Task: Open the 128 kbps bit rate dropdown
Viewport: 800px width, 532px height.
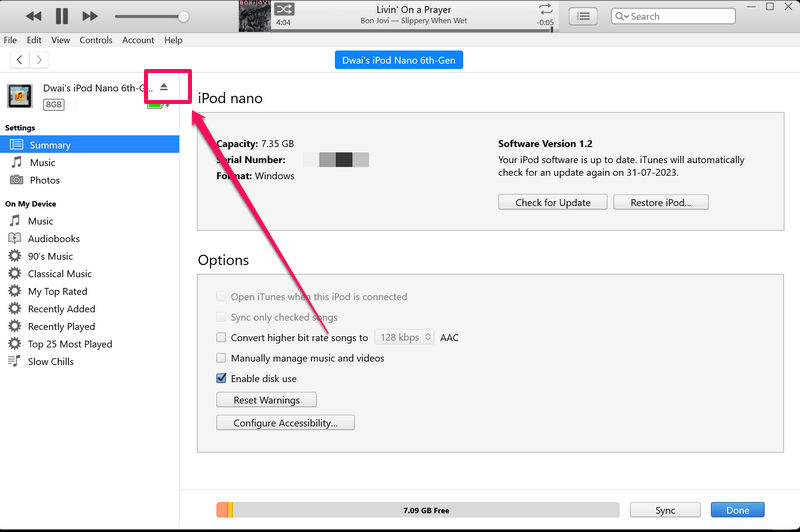Action: tap(404, 337)
